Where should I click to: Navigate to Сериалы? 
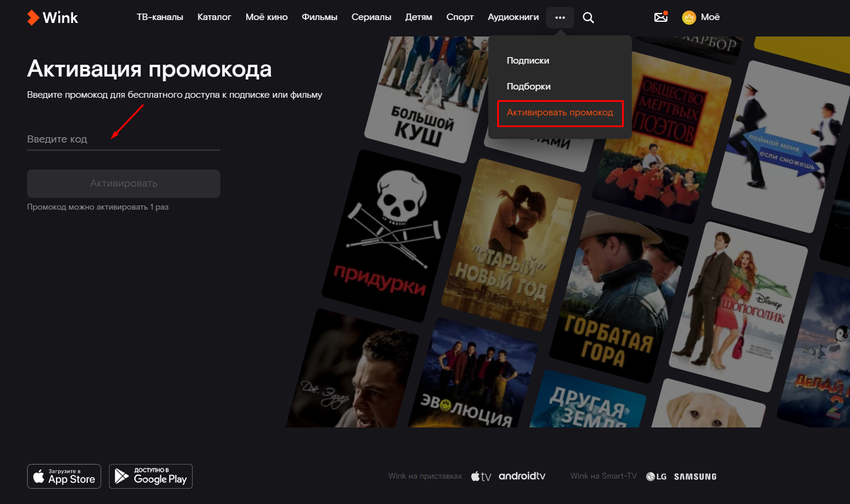(371, 17)
